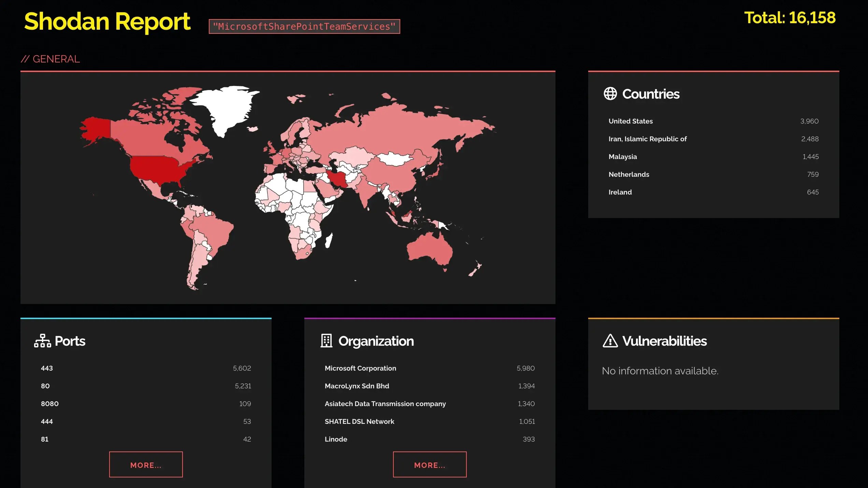The image size is (868, 488).
Task: Click the 1,445 count for Malaysia
Action: (810, 157)
